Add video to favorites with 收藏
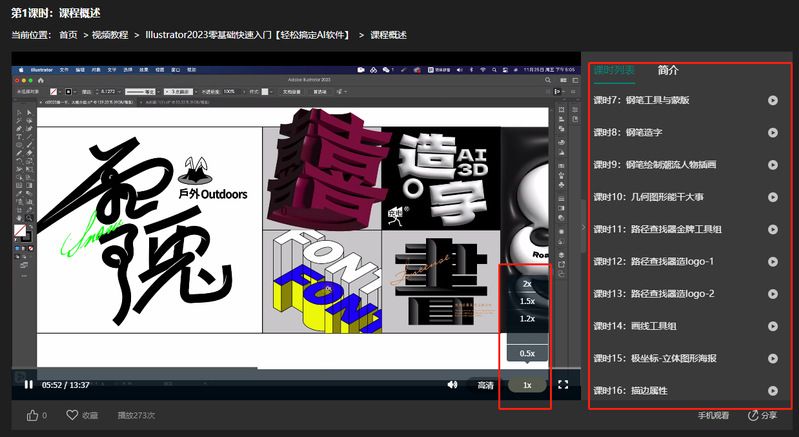Screen dimensions: 799x437 pyautogui.click(x=81, y=415)
